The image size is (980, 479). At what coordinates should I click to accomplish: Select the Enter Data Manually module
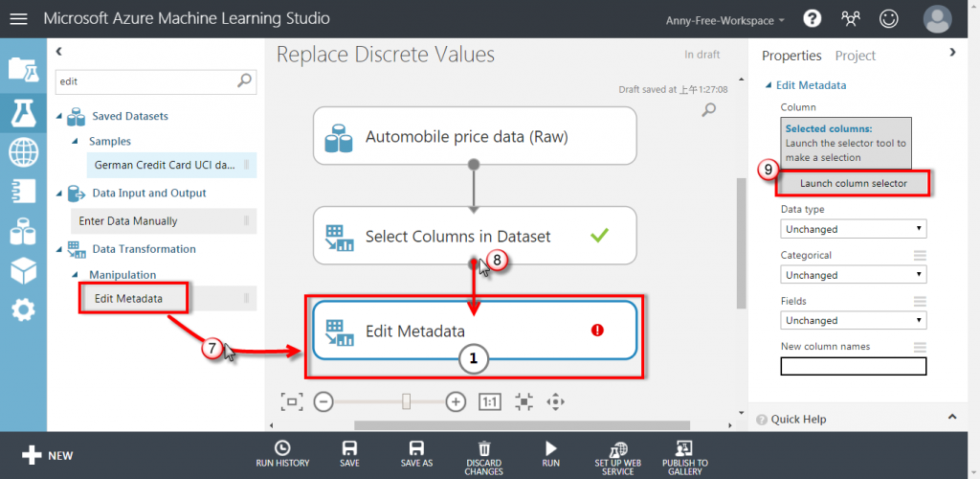[x=164, y=220]
